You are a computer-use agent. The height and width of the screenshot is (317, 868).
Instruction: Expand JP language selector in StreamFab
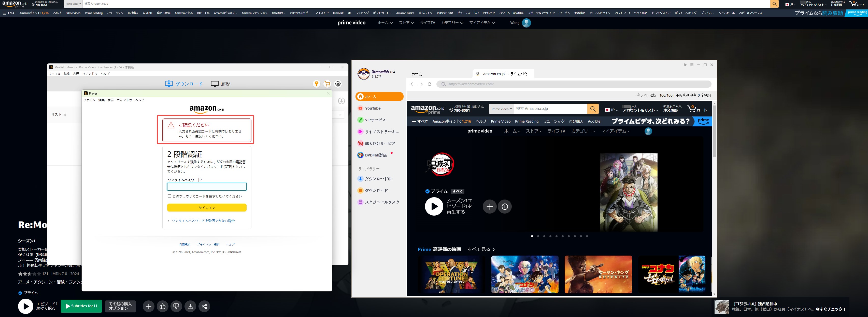[x=611, y=110]
